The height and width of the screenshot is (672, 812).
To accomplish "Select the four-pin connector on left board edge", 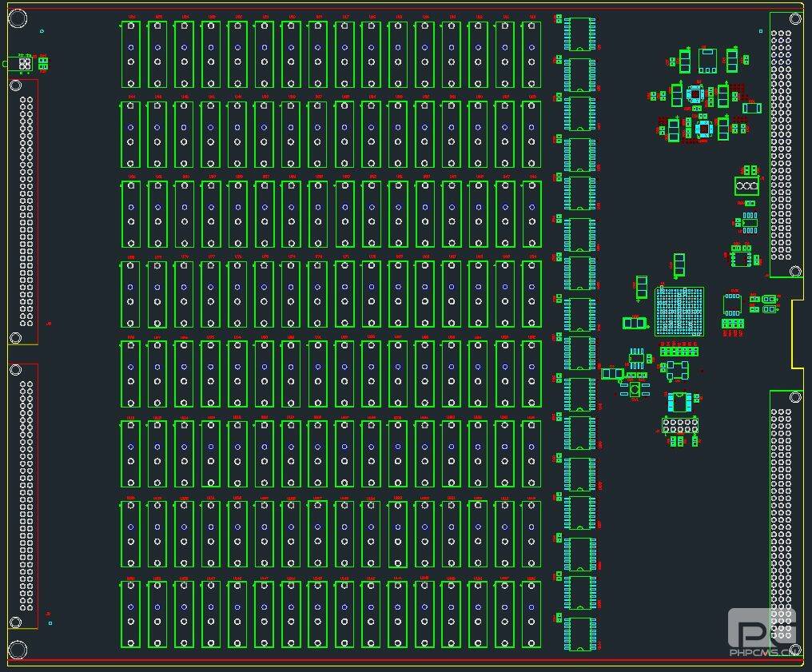I will [x=25, y=63].
